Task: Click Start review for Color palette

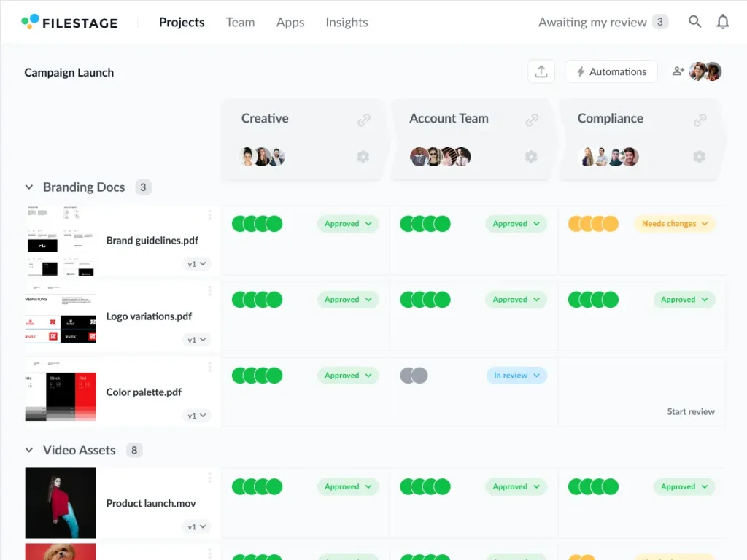Action: coord(690,411)
